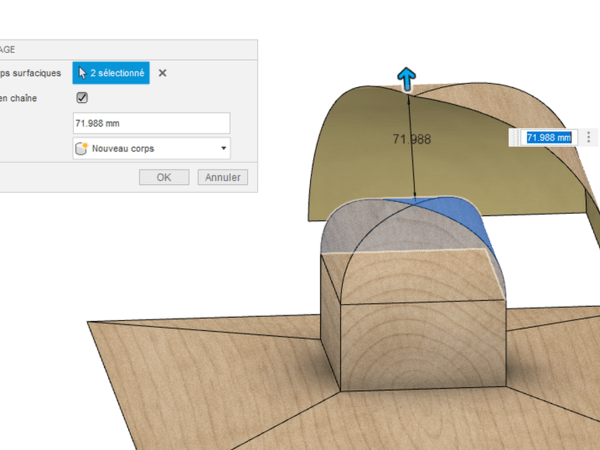The height and width of the screenshot is (450, 600).
Task: Clear the selection with the X icon
Action: coord(163,73)
